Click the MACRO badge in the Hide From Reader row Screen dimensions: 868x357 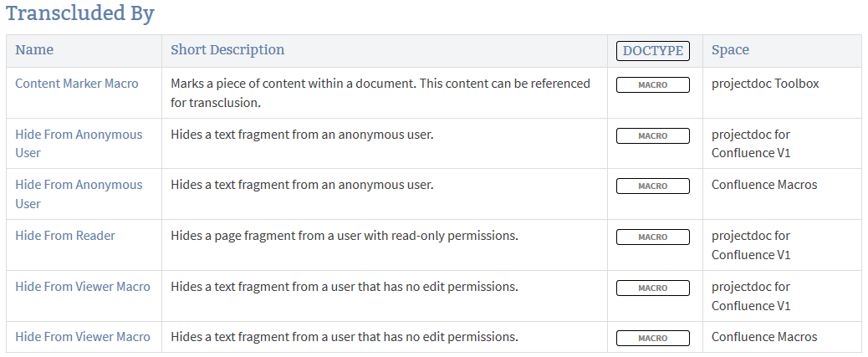(x=653, y=237)
